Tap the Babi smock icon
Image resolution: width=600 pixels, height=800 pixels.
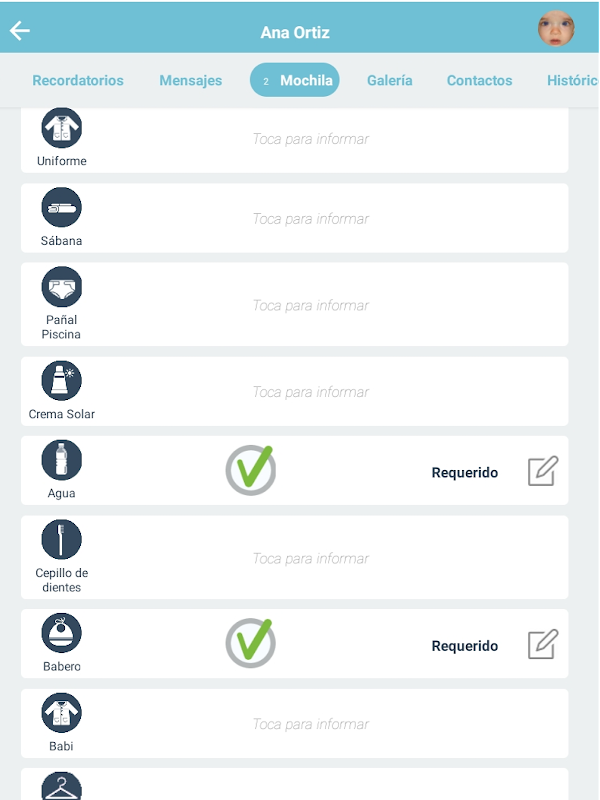click(62, 713)
